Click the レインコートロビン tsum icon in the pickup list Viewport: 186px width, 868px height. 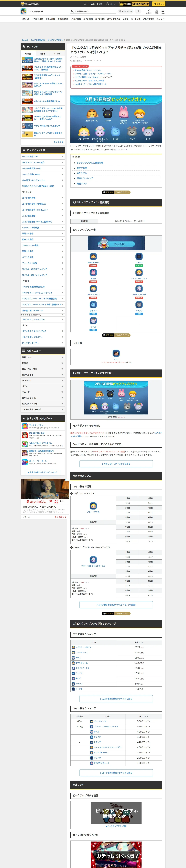tap(139, 272)
